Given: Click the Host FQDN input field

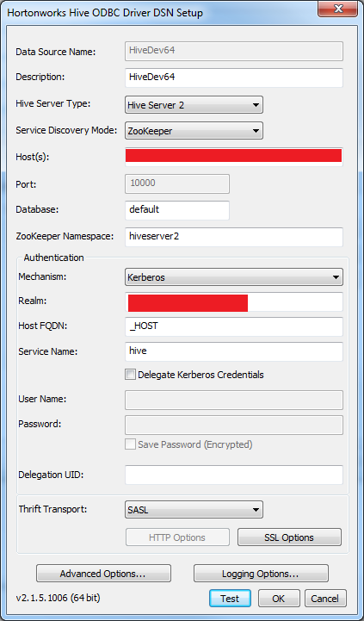Looking at the screenshot, I should point(234,326).
